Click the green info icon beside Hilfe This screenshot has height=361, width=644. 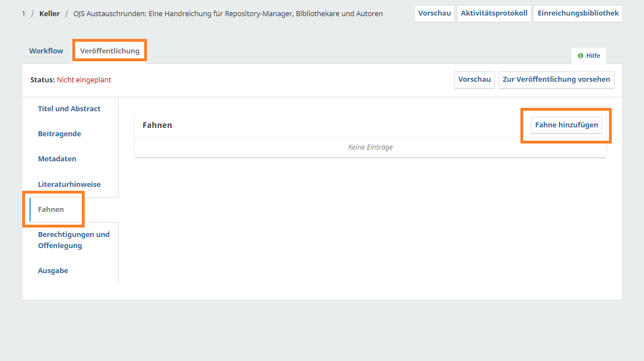(581, 56)
